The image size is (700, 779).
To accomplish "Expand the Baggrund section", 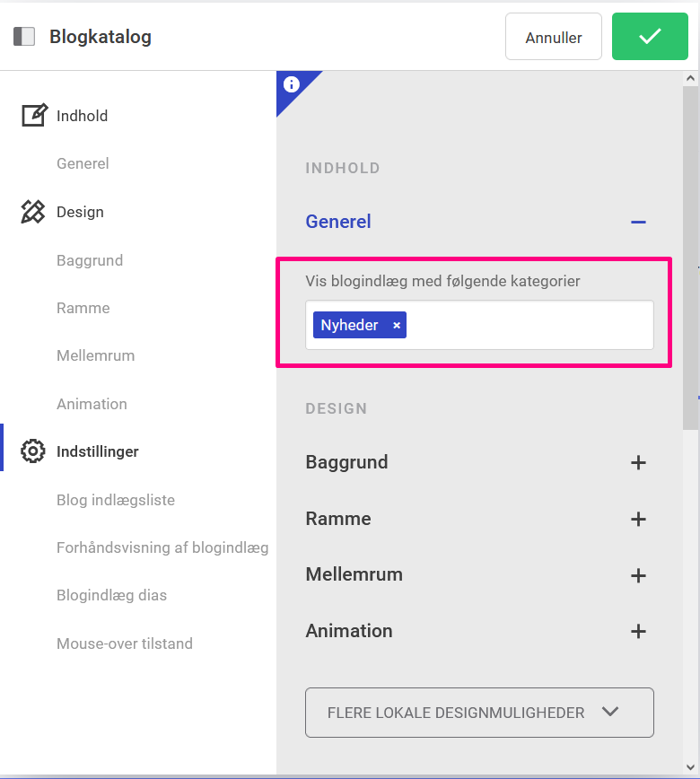I will (638, 463).
